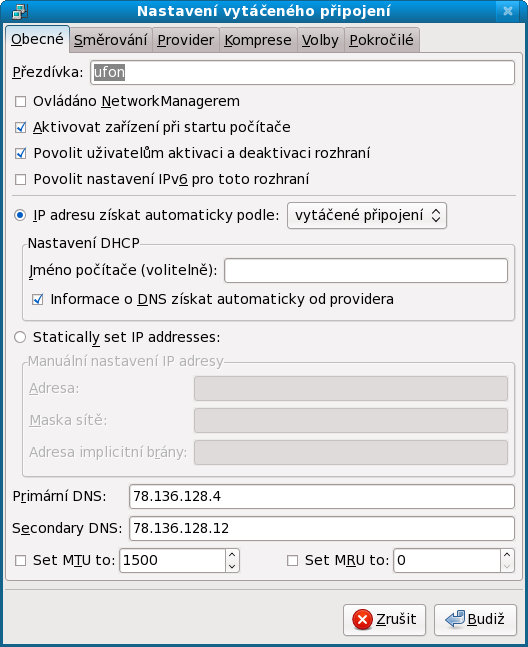Click the Přezdívka text field

pyautogui.click(x=302, y=73)
